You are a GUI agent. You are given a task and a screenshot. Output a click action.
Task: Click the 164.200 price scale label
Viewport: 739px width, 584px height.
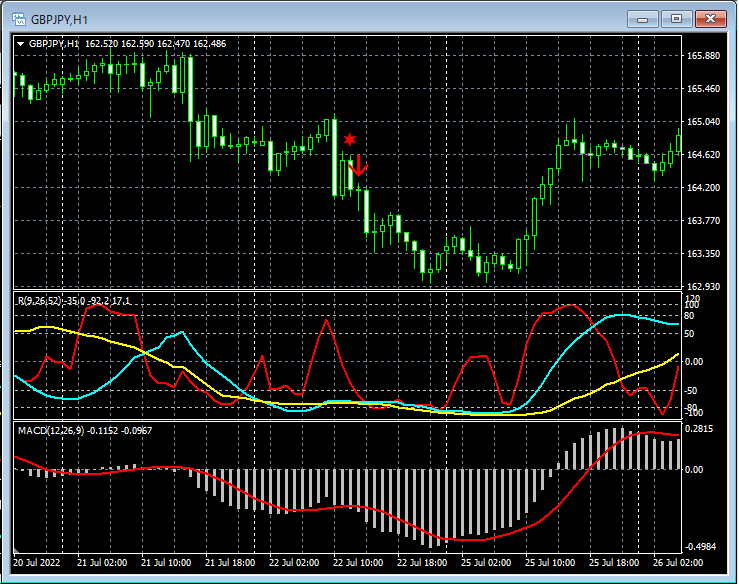click(x=703, y=188)
